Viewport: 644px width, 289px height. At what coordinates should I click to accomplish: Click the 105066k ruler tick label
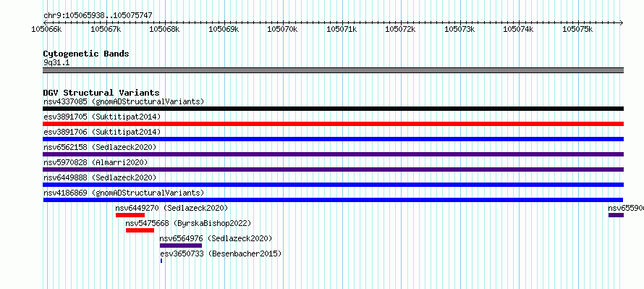tap(47, 29)
